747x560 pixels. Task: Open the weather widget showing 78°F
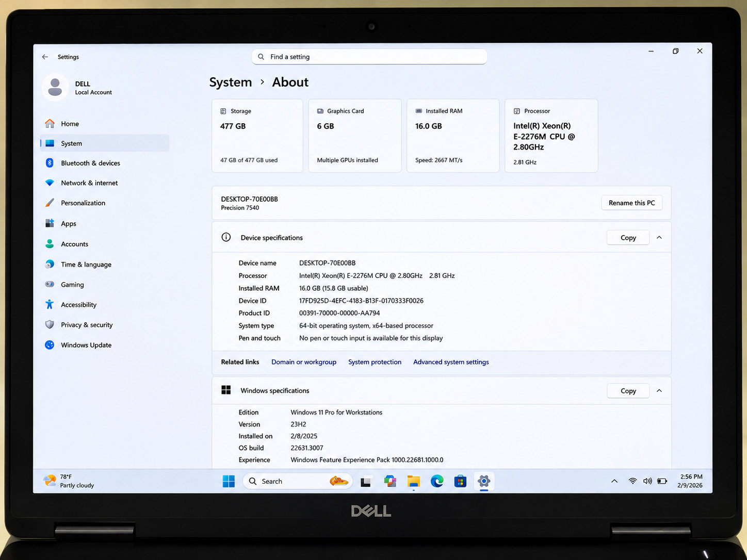click(x=69, y=481)
